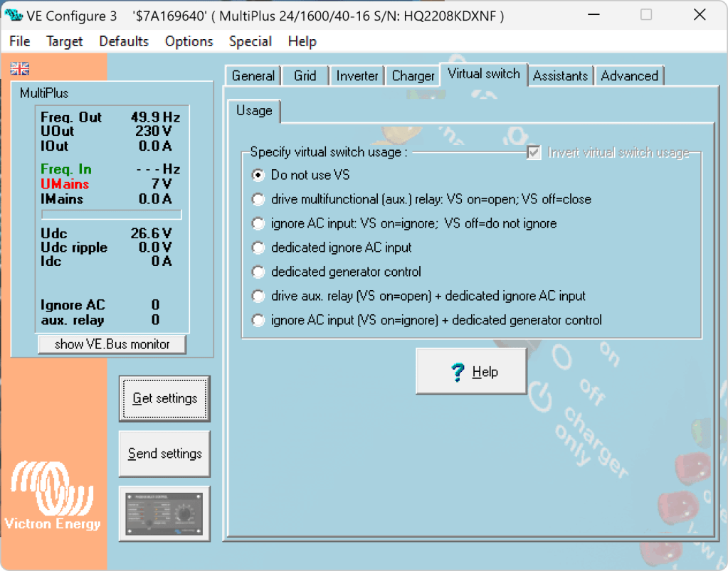The height and width of the screenshot is (571, 728).
Task: Click the UK flag language icon
Action: (20, 69)
